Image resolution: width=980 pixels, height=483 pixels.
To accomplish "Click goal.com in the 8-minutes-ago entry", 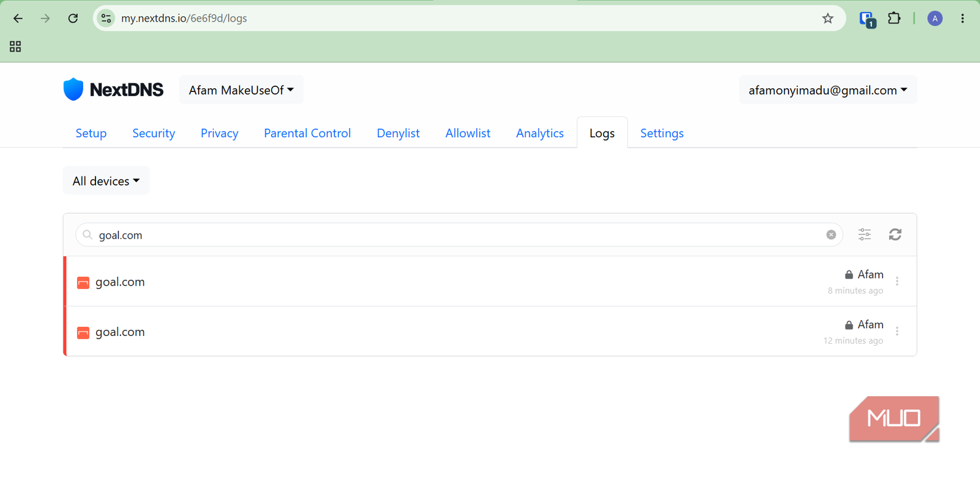I will tap(120, 282).
